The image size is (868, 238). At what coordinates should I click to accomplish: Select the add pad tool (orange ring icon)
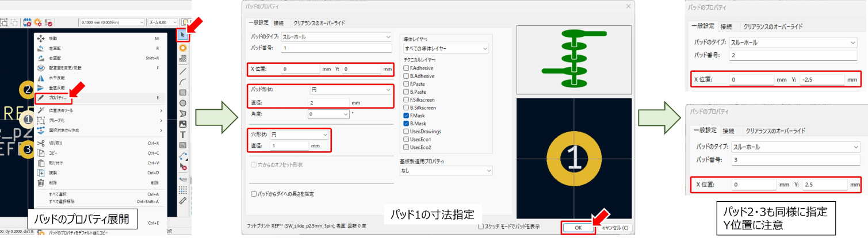183,47
